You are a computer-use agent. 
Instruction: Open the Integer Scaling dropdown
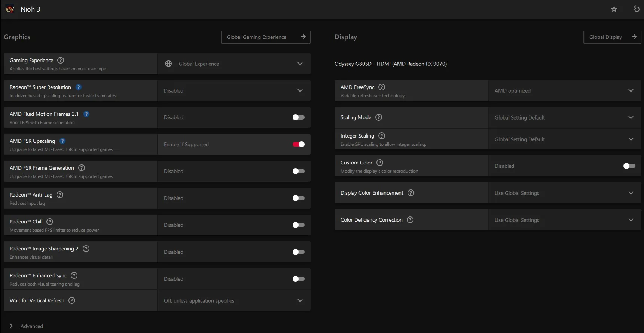(x=565, y=139)
